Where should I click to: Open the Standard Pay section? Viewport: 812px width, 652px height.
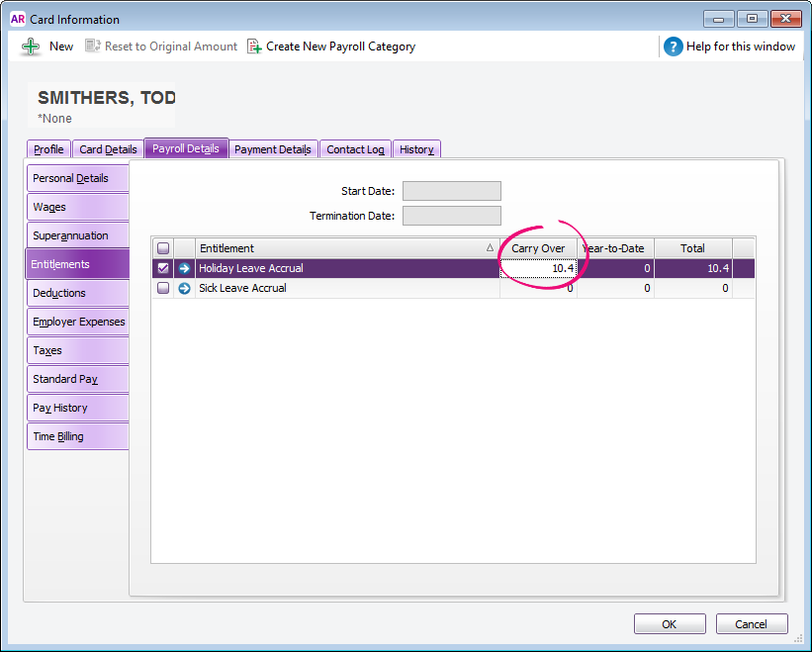[x=77, y=379]
